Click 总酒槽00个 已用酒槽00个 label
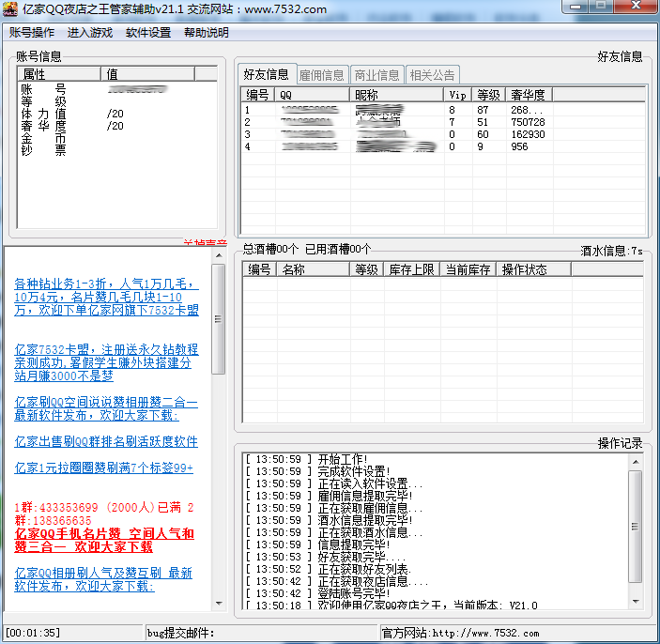The width and height of the screenshot is (660, 644). pos(307,249)
